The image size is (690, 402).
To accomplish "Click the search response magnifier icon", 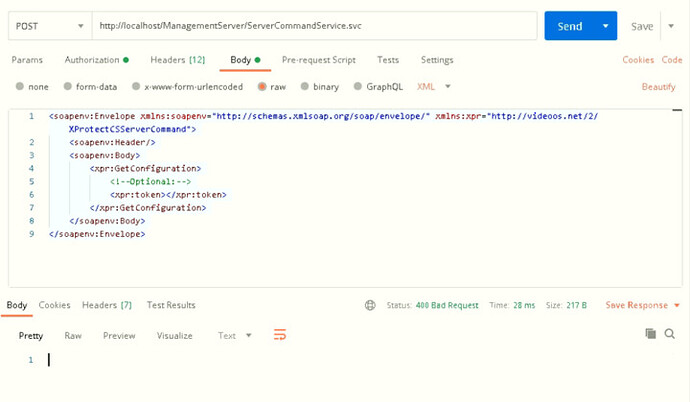I will point(669,333).
